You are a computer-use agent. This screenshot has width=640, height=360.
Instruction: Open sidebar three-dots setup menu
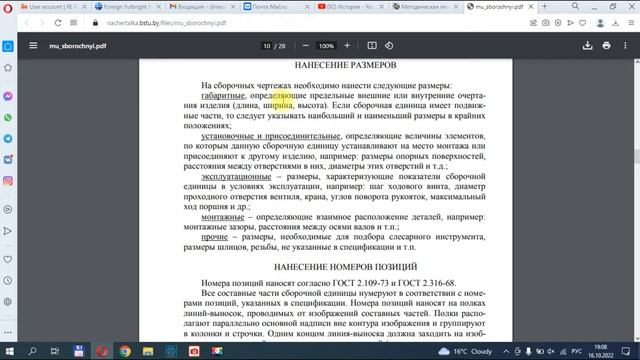click(8, 332)
